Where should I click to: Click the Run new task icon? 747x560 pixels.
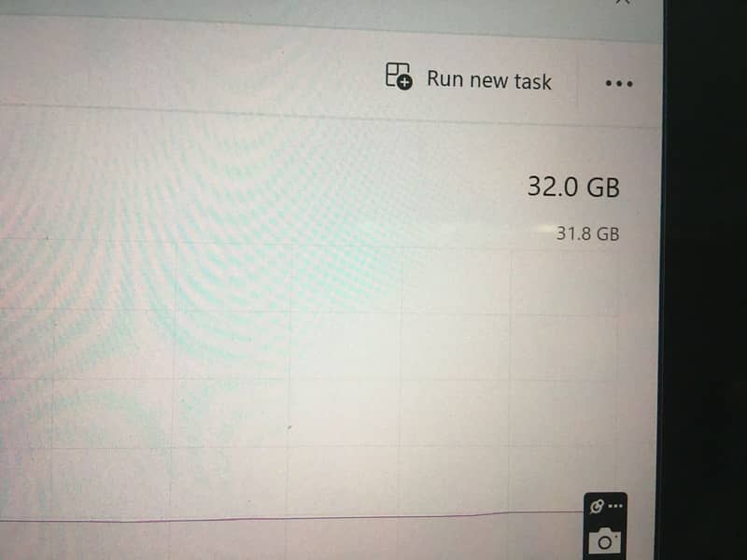tap(399, 76)
